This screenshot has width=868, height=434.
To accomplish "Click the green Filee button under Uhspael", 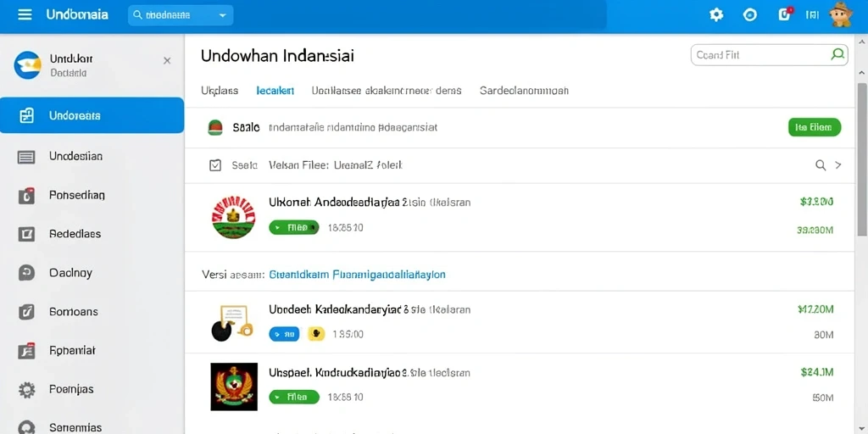I will (294, 397).
